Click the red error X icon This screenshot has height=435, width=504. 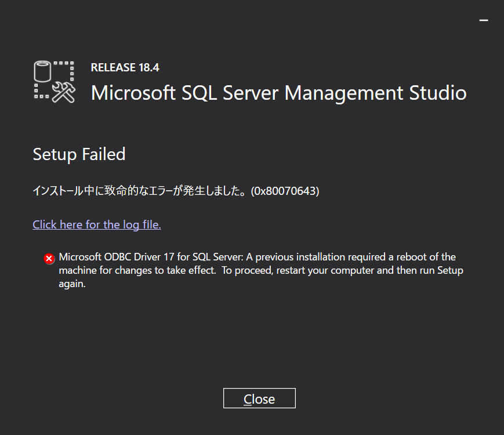tap(49, 259)
